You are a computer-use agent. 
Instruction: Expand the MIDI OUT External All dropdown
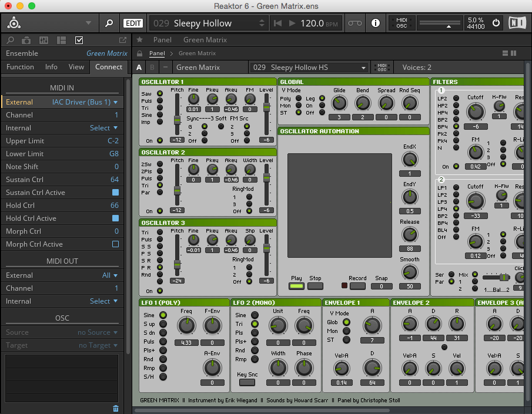click(x=110, y=275)
